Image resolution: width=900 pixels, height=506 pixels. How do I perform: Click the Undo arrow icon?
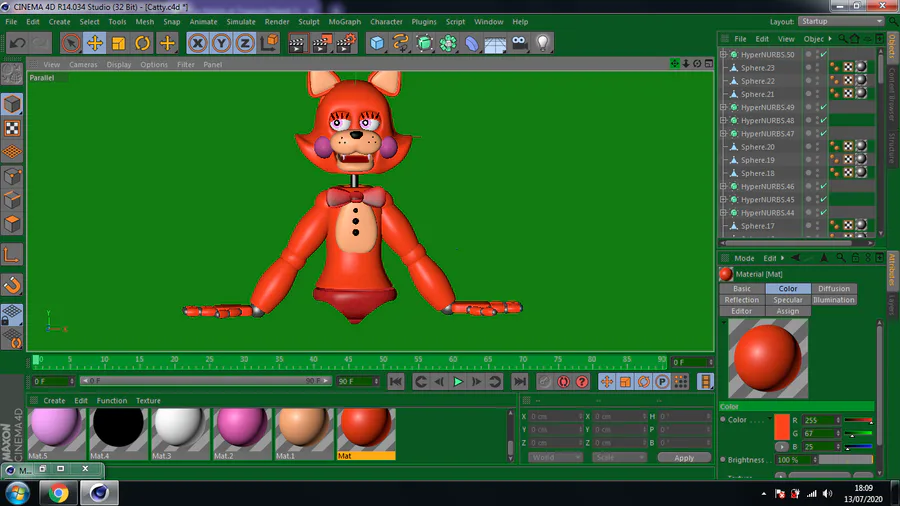17,43
